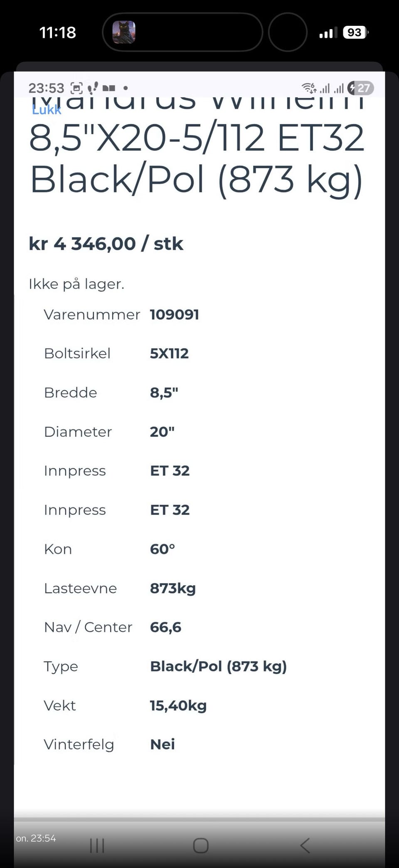The width and height of the screenshot is (399, 868).
Task: Tap the Ikke på lager stock text
Action: pos(76,284)
